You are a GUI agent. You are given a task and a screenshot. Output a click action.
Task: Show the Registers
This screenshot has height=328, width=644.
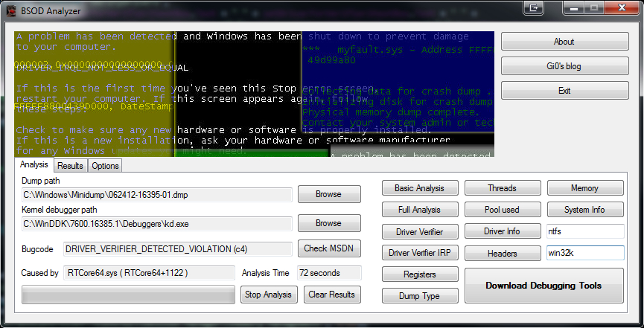tap(420, 274)
